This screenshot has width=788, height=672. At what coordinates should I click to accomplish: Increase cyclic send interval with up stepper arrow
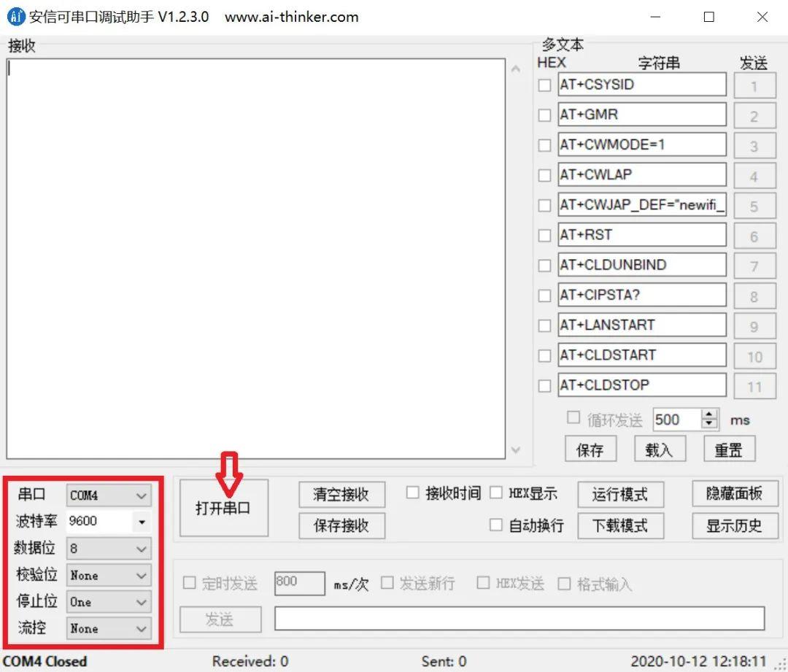[708, 414]
